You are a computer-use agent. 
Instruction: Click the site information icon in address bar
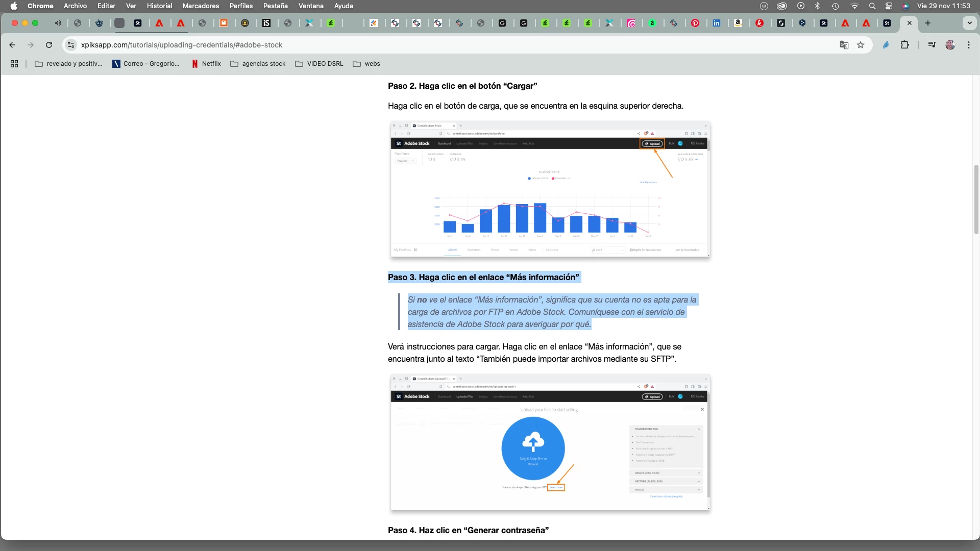pyautogui.click(x=71, y=45)
